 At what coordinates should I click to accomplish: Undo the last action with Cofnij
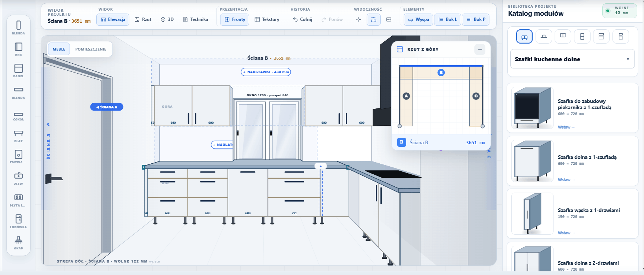pyautogui.click(x=302, y=19)
